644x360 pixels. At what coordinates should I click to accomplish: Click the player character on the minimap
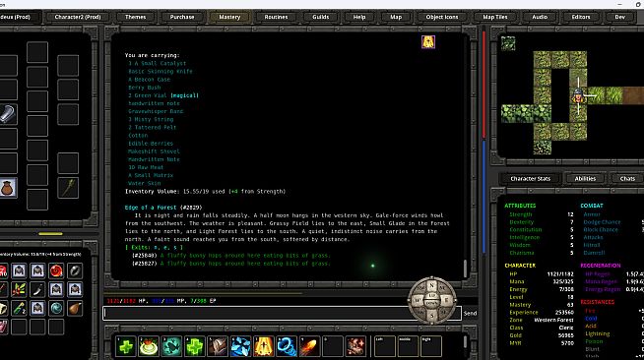pos(578,96)
